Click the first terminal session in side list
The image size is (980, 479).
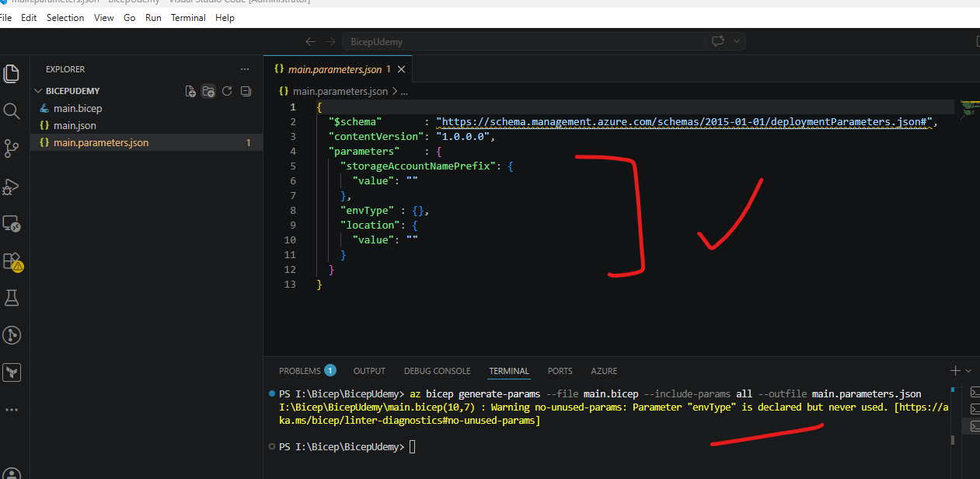click(x=975, y=391)
